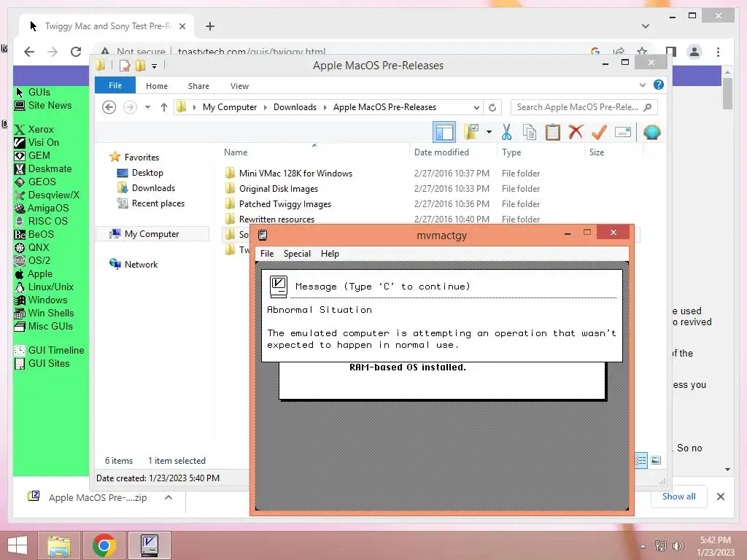The image size is (747, 560).
Task: Open quick access toolbar customize dropdown
Action: point(155,66)
